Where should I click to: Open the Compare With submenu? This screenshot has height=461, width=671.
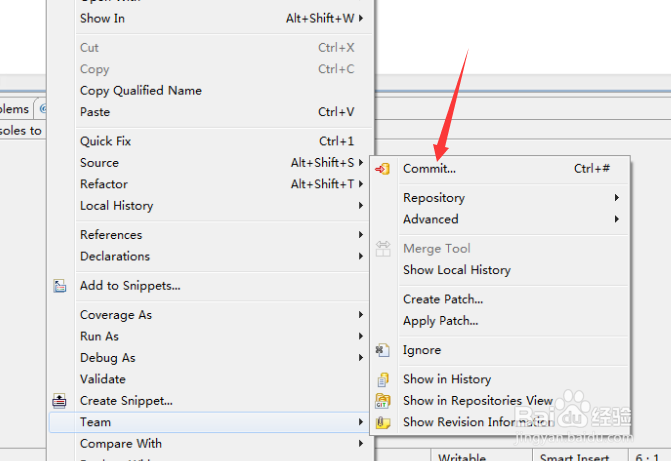[x=210, y=444]
